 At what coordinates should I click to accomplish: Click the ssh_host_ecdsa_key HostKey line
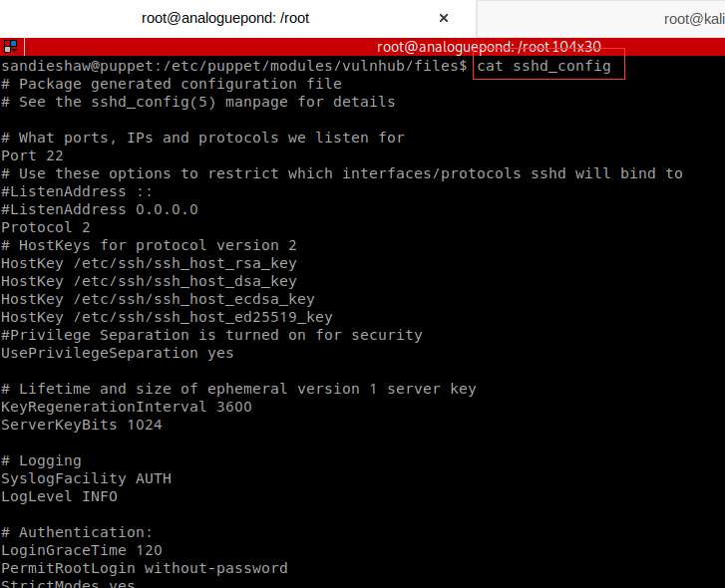(158, 299)
